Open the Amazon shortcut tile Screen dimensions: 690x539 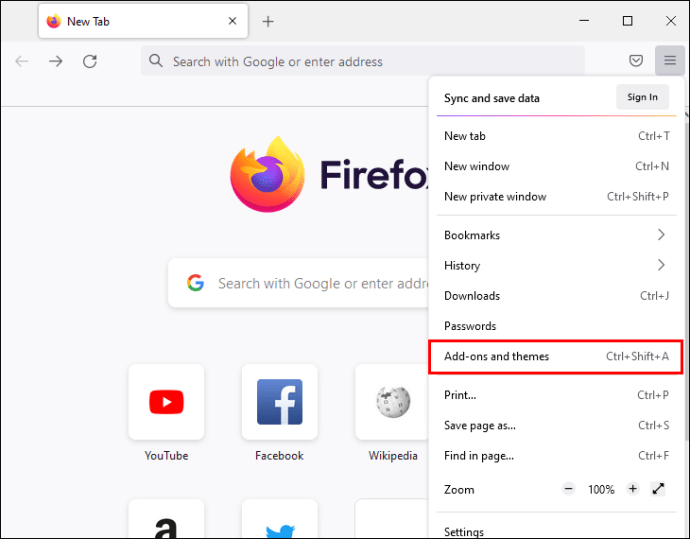click(166, 519)
